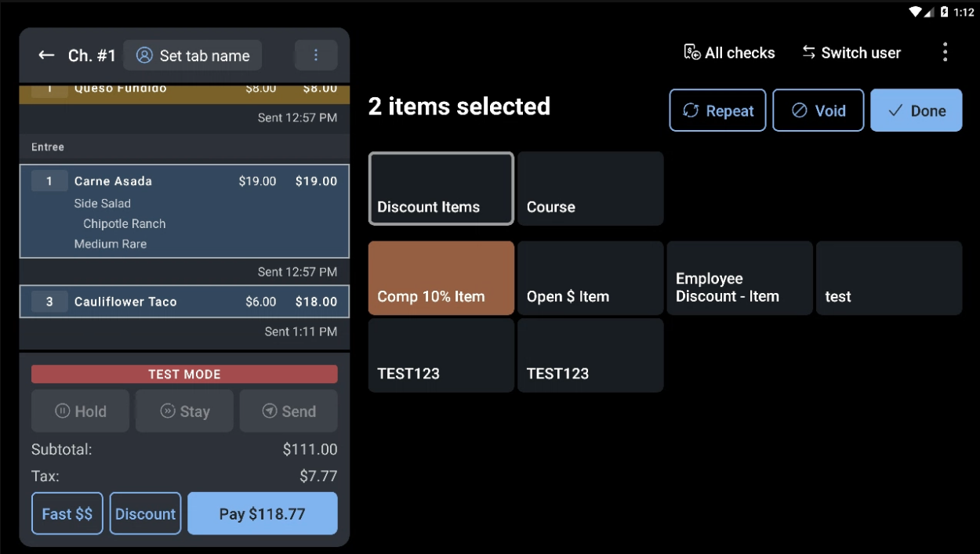Expand the Course options tile
The height and width of the screenshot is (554, 980).
tap(590, 188)
